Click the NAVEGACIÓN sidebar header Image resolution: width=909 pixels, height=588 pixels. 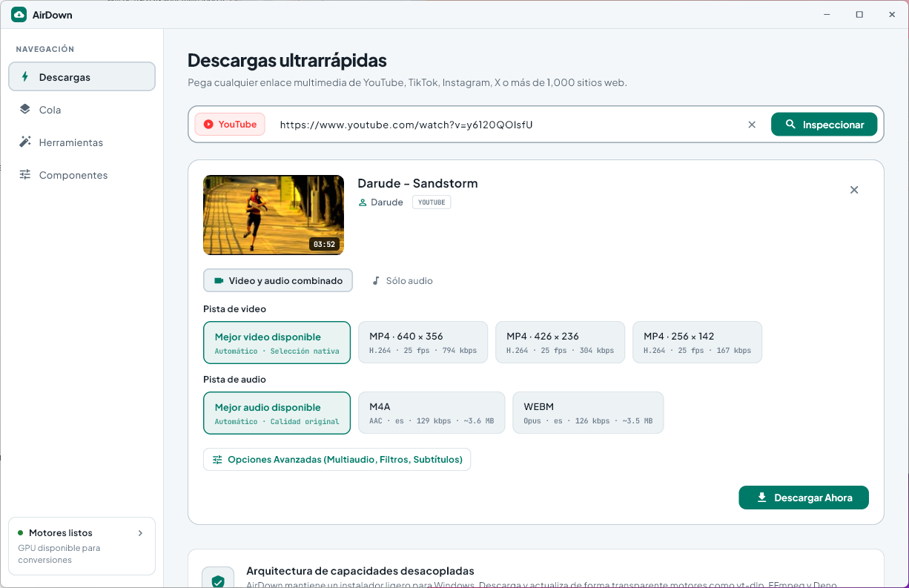pos(45,49)
